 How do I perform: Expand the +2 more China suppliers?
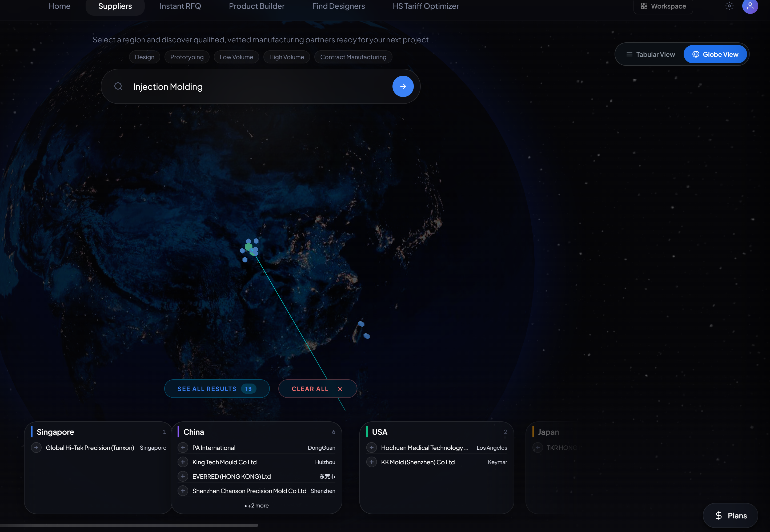point(256,506)
